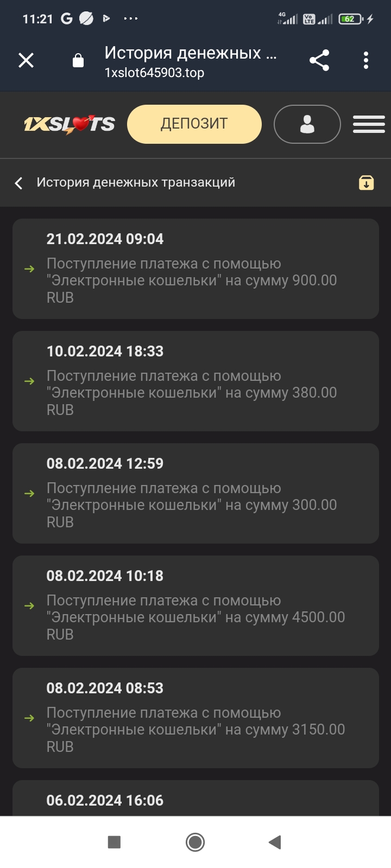This screenshot has height=868, width=391.
Task: Open the 4500.00 RUB payment entry
Action: click(x=195, y=617)
